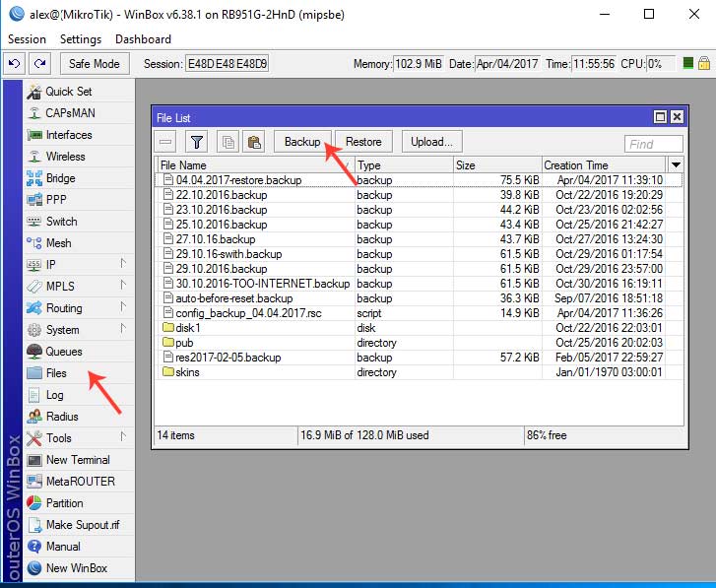Open Log in sidebar

click(x=79, y=395)
